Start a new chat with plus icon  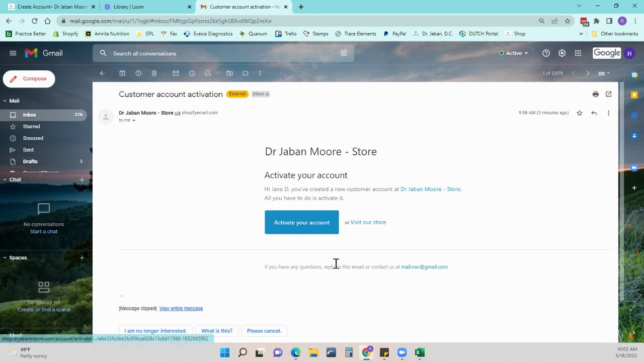pos(82,179)
